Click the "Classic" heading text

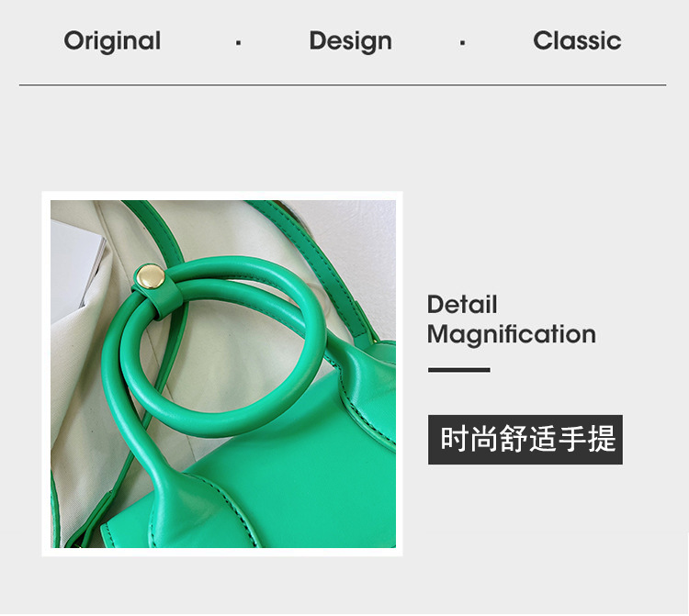click(x=577, y=40)
